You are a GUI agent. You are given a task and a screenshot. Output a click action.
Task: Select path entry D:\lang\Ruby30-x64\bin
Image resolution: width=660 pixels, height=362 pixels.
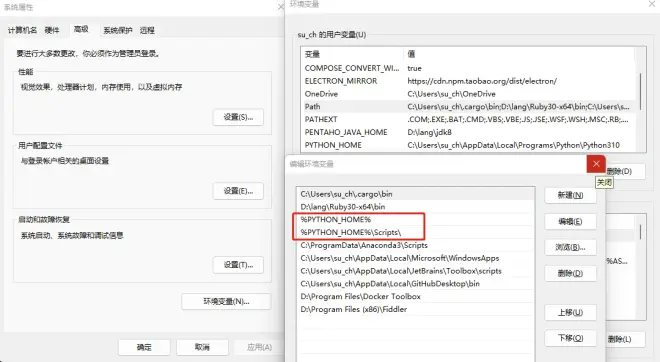click(x=415, y=207)
